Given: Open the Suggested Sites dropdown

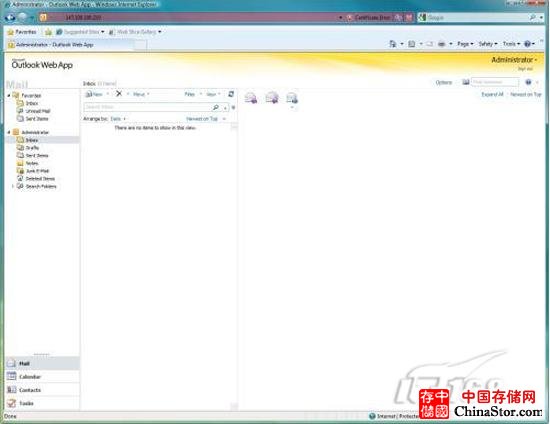Looking at the screenshot, I should tap(80, 32).
